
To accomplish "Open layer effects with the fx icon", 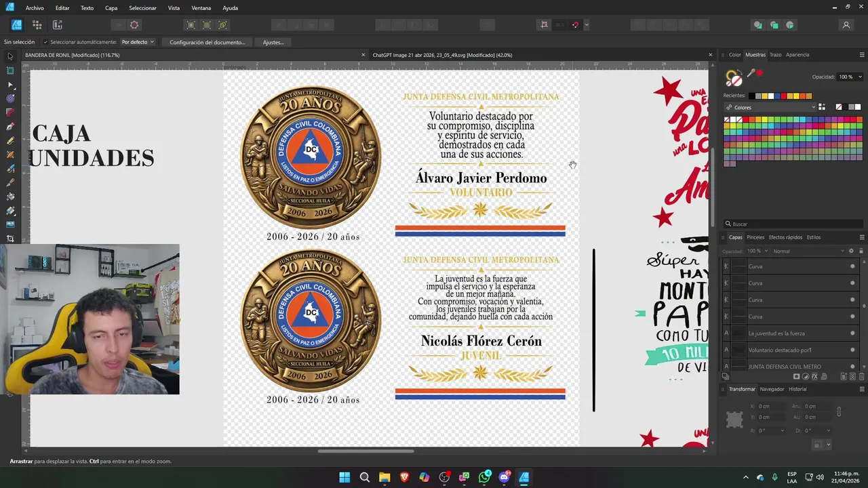I will [x=814, y=377].
